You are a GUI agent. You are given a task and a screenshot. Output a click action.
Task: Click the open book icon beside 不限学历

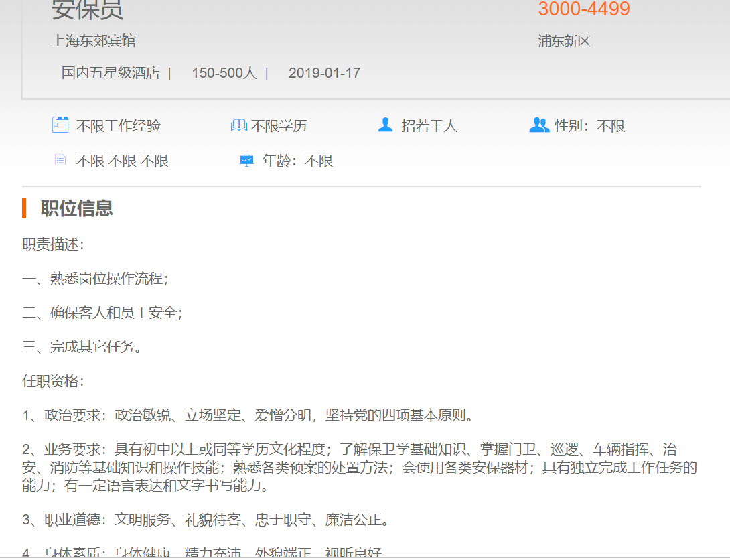click(x=239, y=125)
